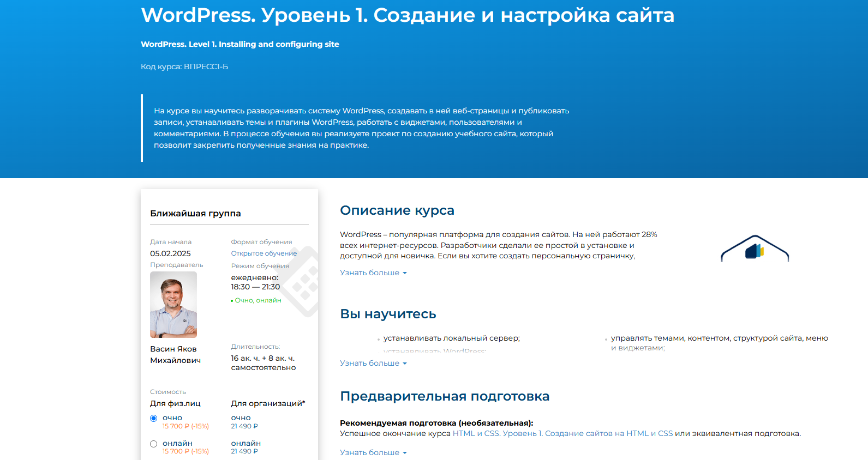The image size is (868, 460).
Task: Click the 21 490 ₽ organization онлайн price
Action: point(244,451)
